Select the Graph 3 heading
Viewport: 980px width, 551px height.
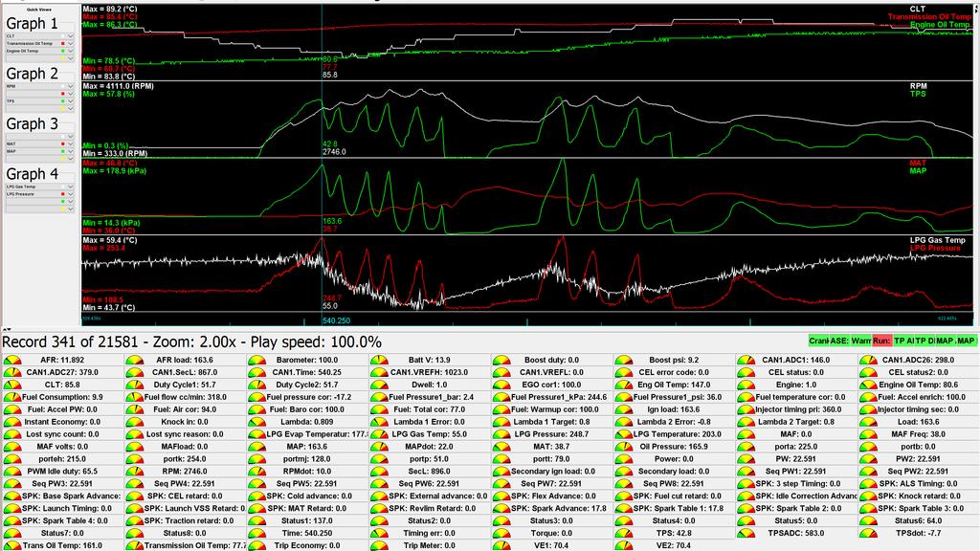(33, 123)
